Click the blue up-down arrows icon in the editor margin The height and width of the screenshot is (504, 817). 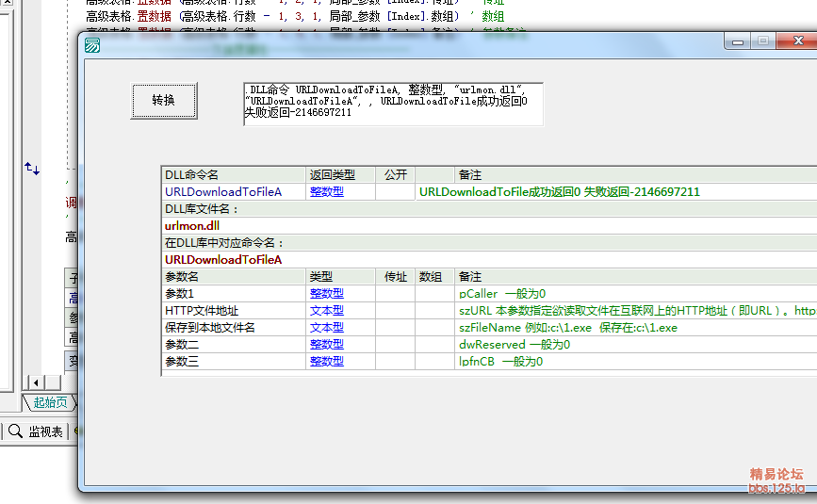click(32, 169)
